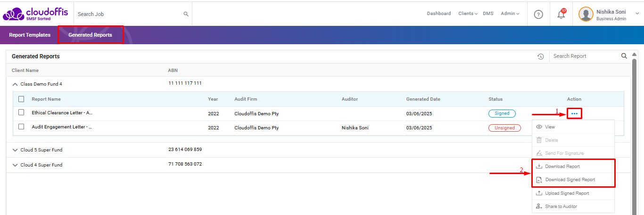Open the Audit Engagement Letter report name
The image size is (644, 215).
tap(62, 127)
